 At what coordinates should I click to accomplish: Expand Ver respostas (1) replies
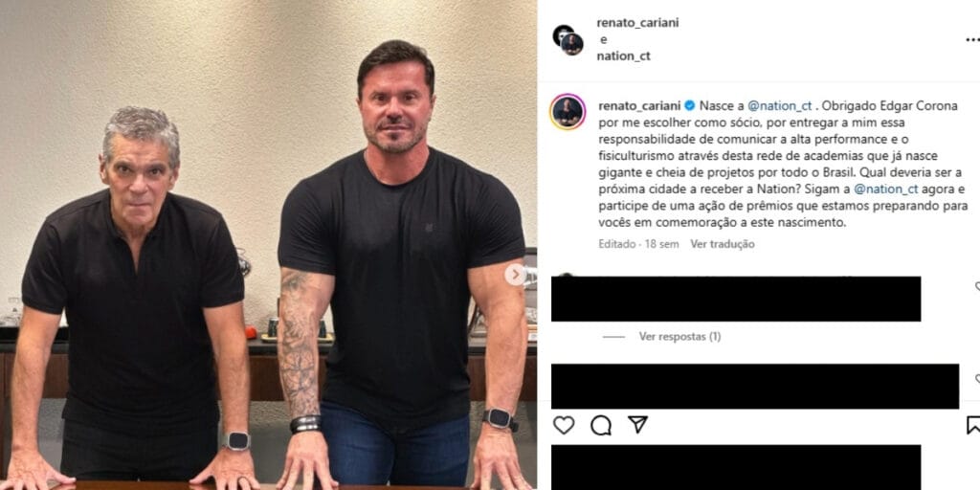coord(679,336)
